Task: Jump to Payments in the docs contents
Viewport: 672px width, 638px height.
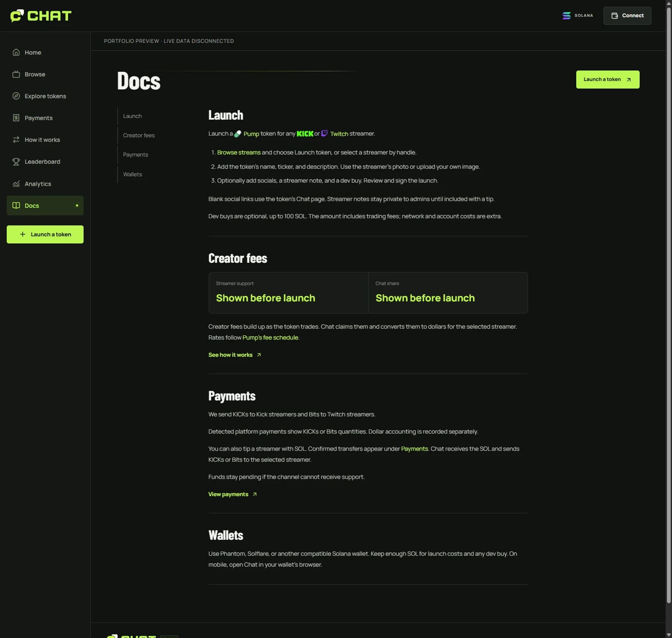Action: point(136,155)
